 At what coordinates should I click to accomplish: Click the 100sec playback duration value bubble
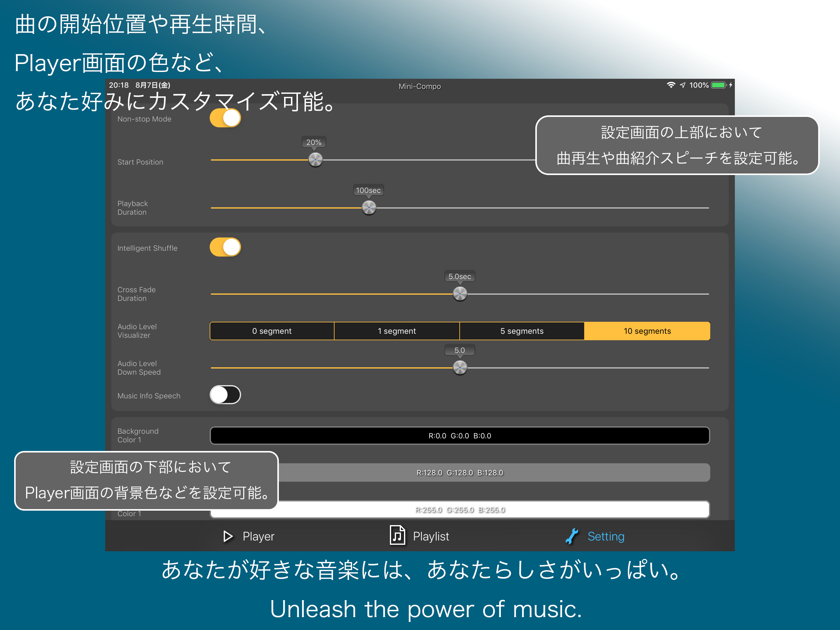pyautogui.click(x=368, y=190)
